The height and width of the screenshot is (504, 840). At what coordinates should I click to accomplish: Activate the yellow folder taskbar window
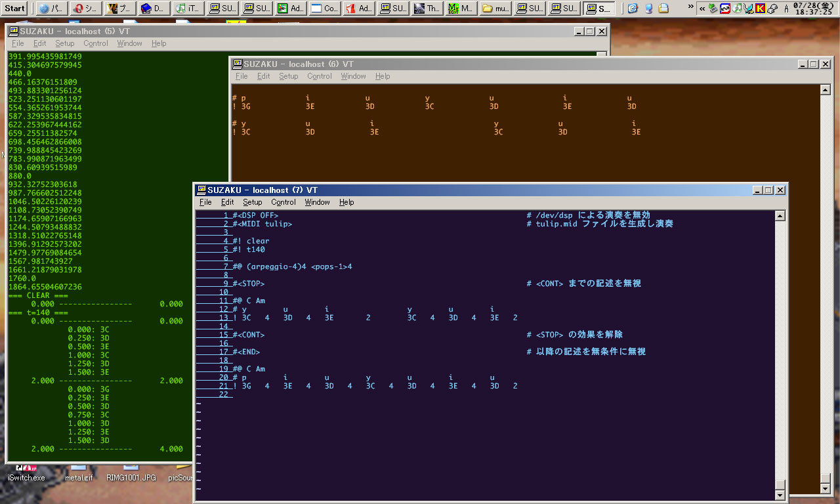click(495, 9)
